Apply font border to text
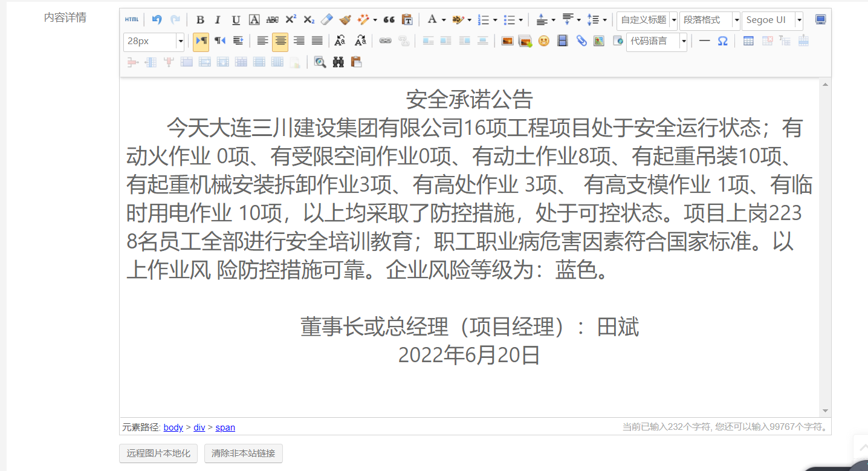This screenshot has height=471, width=868. (254, 20)
